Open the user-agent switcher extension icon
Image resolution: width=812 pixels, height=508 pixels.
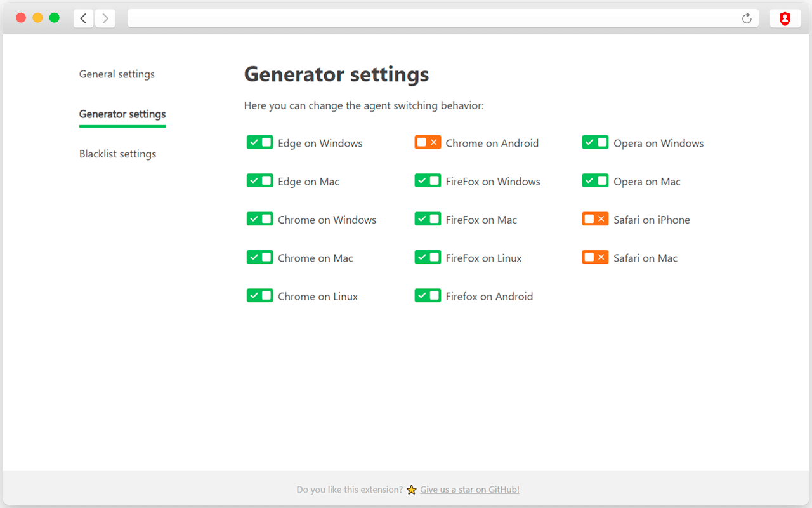coord(785,18)
